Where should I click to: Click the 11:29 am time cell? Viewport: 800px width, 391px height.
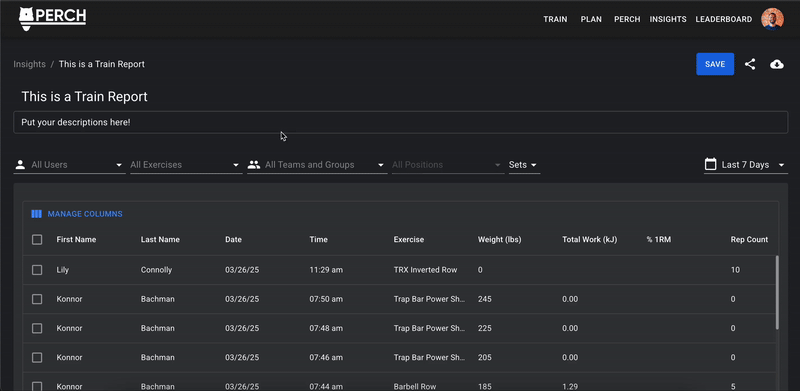tap(326, 270)
